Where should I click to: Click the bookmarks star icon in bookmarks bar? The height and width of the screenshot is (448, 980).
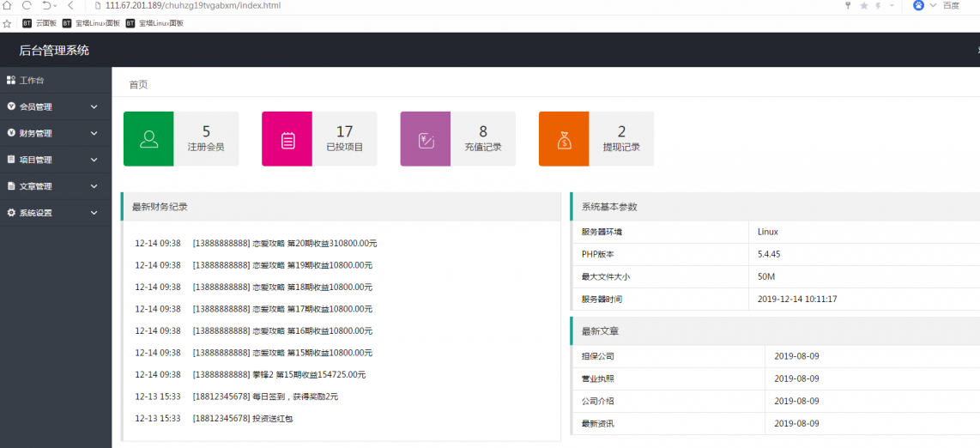[x=8, y=23]
